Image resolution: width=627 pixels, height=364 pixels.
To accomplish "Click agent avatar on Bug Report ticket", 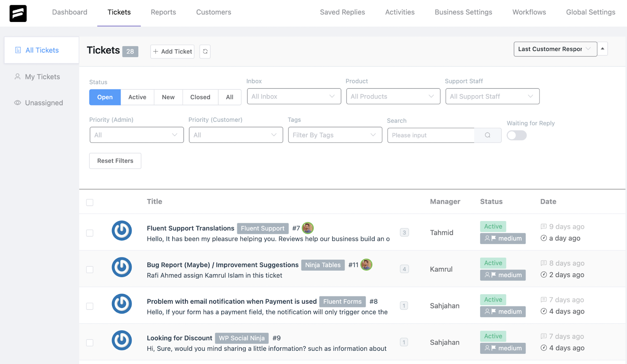I will (366, 265).
